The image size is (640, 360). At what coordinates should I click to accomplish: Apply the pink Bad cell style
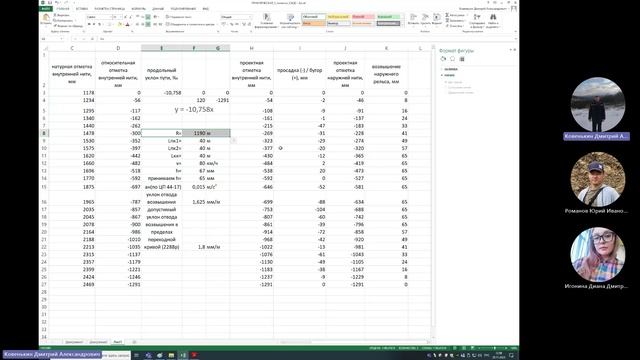click(x=363, y=17)
